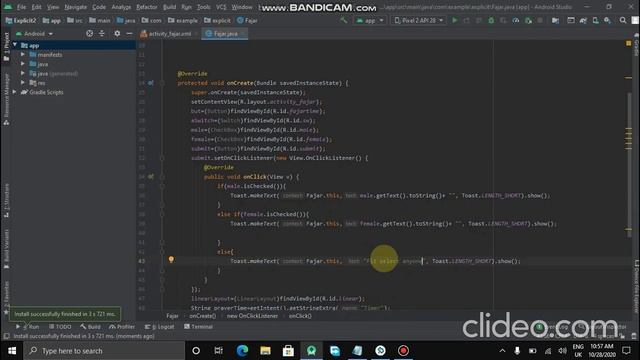Expand the java (generated) folder
Image resolution: width=640 pixels, height=360 pixels.
coord(23,73)
